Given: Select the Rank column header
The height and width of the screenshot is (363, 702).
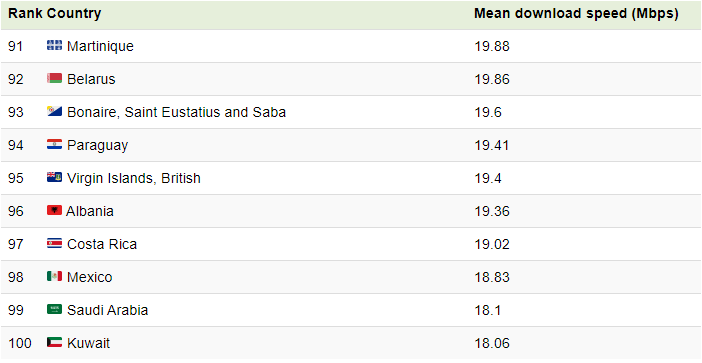Looking at the screenshot, I should 25,13.
